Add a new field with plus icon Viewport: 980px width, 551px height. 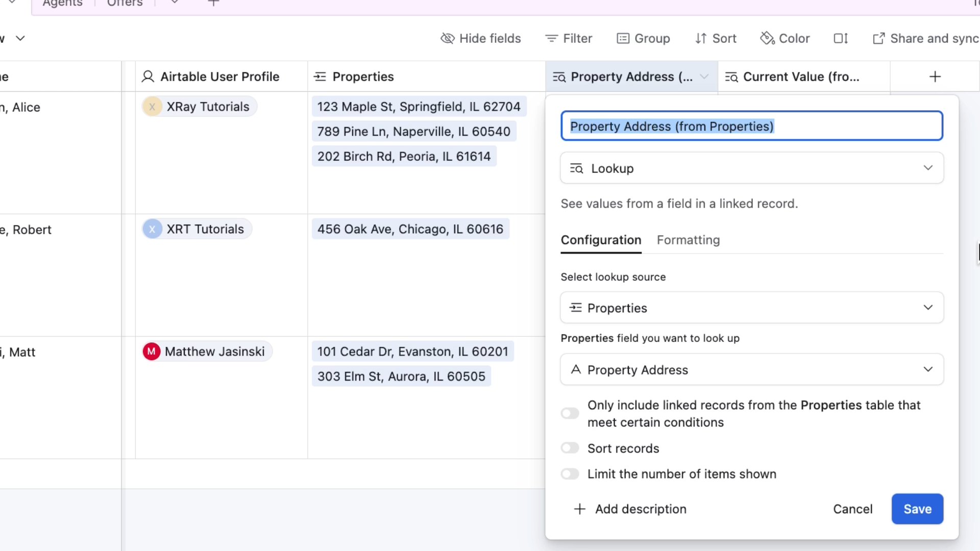point(935,77)
